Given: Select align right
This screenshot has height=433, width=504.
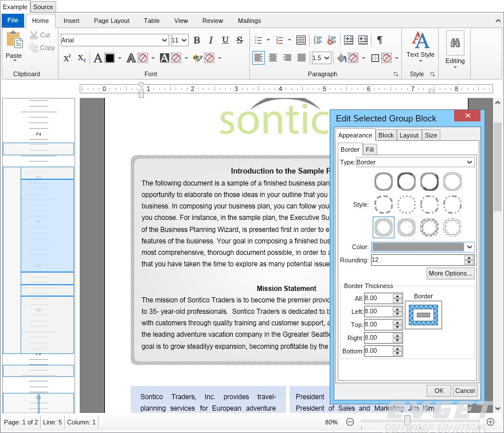Looking at the screenshot, I should [x=287, y=58].
